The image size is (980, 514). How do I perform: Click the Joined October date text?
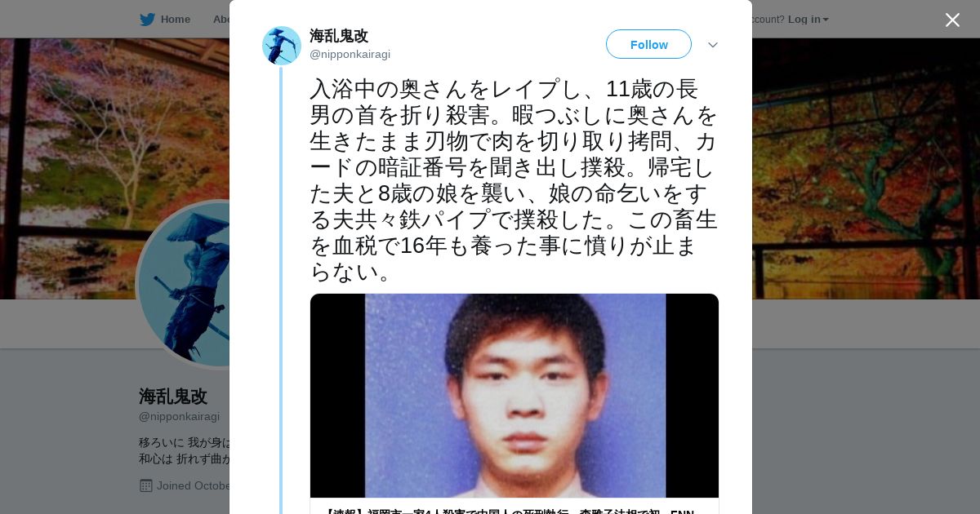(193, 486)
